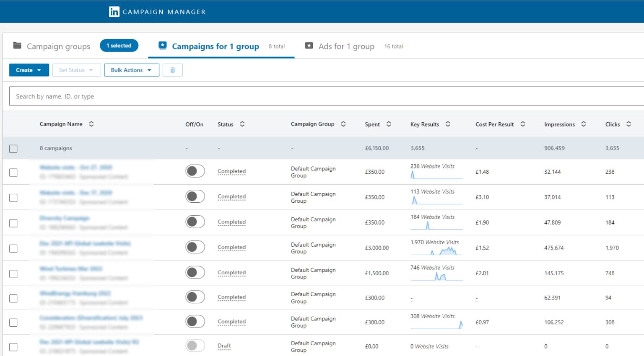The height and width of the screenshot is (356, 644).
Task: Toggle on the Draft campaign switch
Action: point(195,346)
